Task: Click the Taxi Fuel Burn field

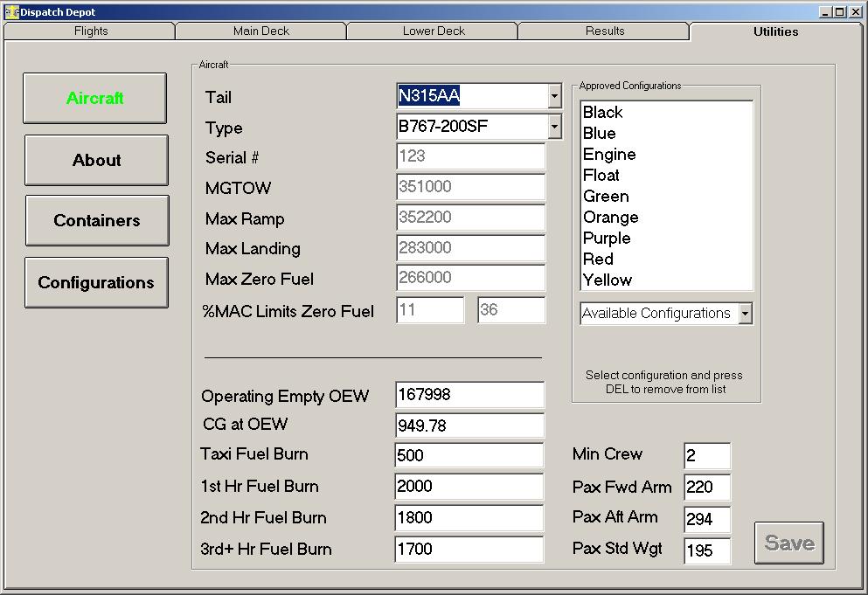Action: click(469, 455)
